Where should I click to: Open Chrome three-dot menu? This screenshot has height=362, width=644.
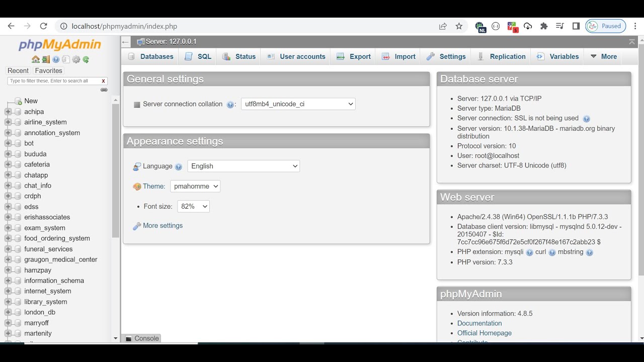pos(635,26)
